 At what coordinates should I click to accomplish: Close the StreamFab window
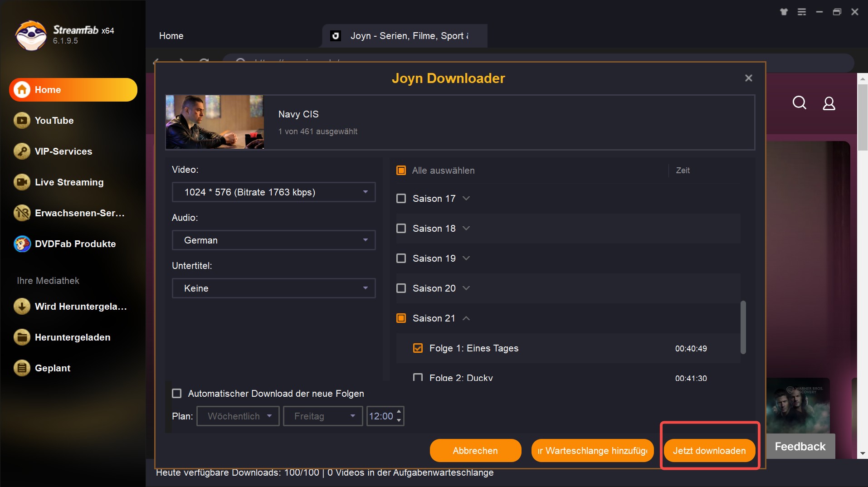855,12
